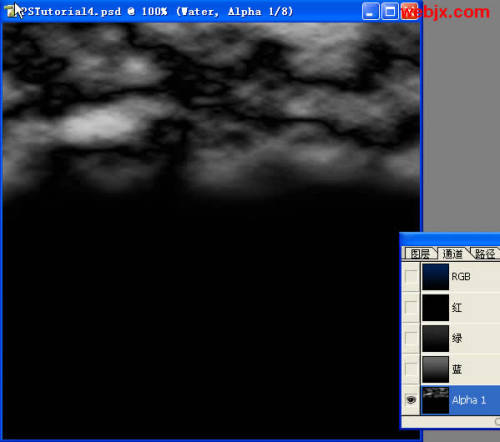Select the 红 channel thumbnail
The height and width of the screenshot is (442, 500).
point(435,308)
